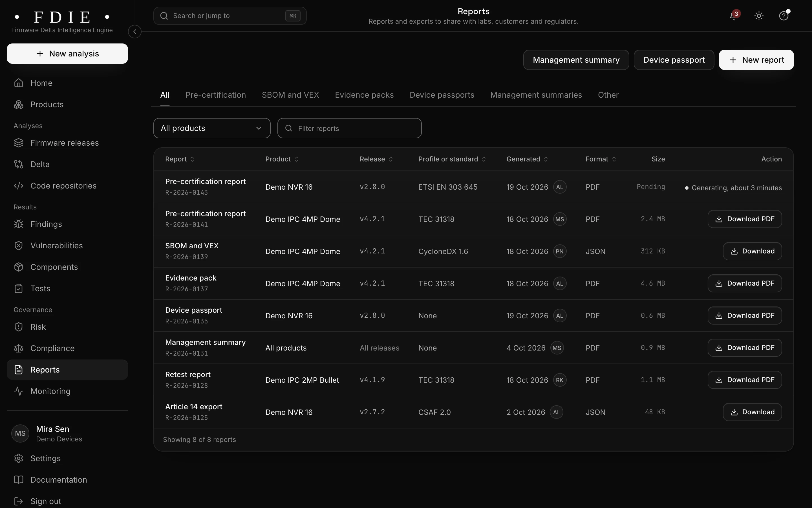Screen dimensions: 812x508
Task: Sort by Generated column
Action: click(x=527, y=159)
